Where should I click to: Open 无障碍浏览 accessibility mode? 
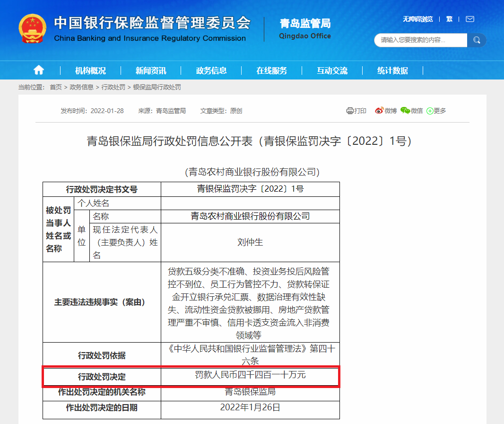pos(418,19)
